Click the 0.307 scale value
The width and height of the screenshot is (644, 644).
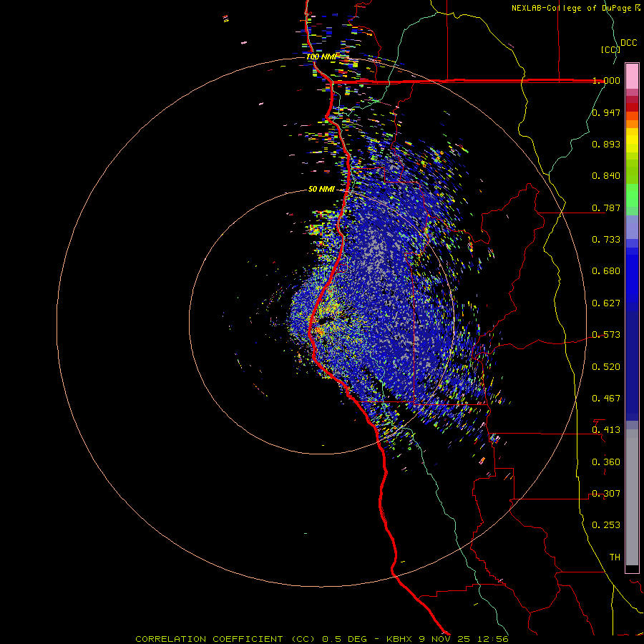click(x=606, y=494)
